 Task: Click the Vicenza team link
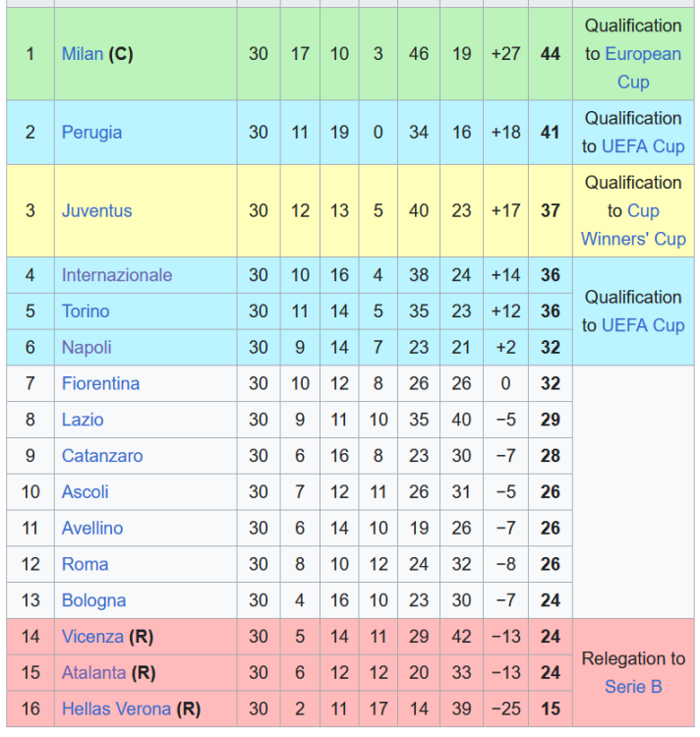pyautogui.click(x=93, y=637)
